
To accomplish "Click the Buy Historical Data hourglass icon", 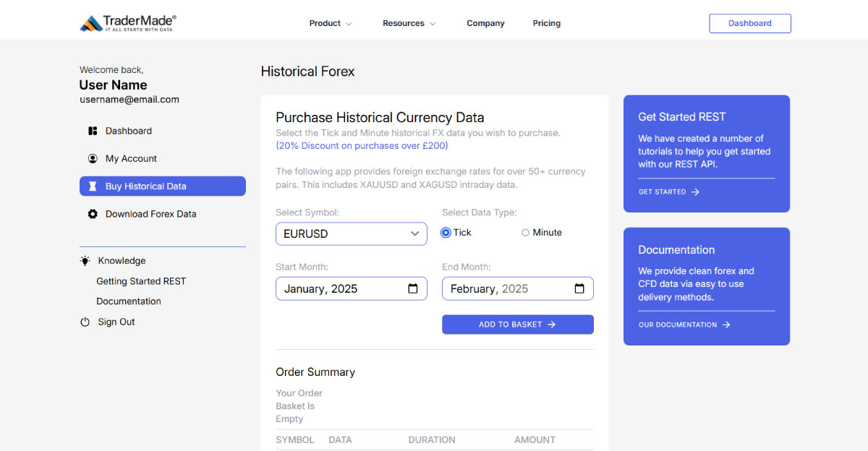I will tap(93, 186).
